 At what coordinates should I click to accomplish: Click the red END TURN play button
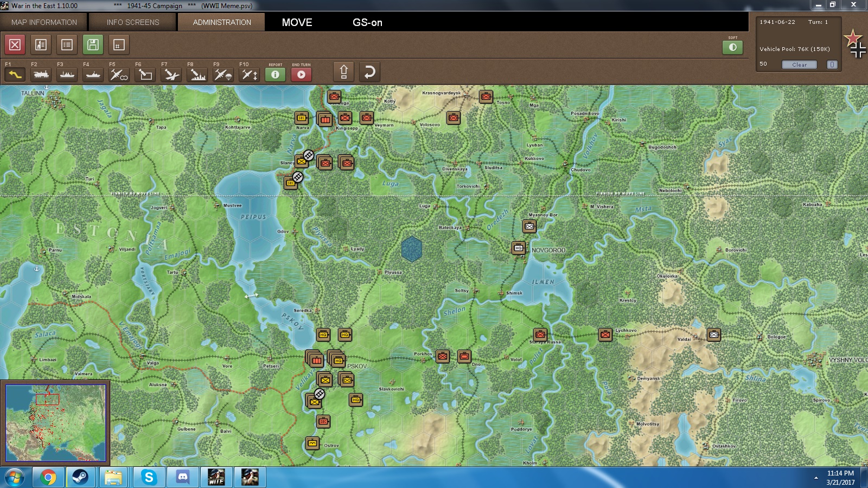302,74
